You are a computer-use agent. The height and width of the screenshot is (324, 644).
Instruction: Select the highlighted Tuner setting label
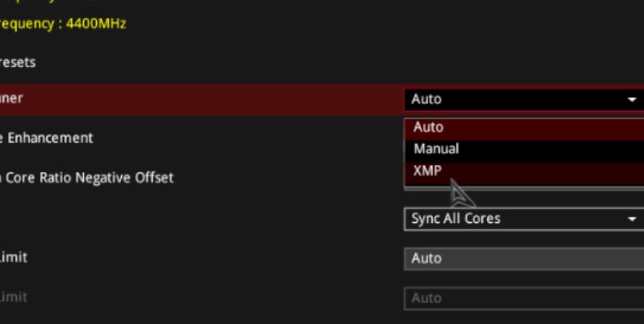click(x=11, y=98)
